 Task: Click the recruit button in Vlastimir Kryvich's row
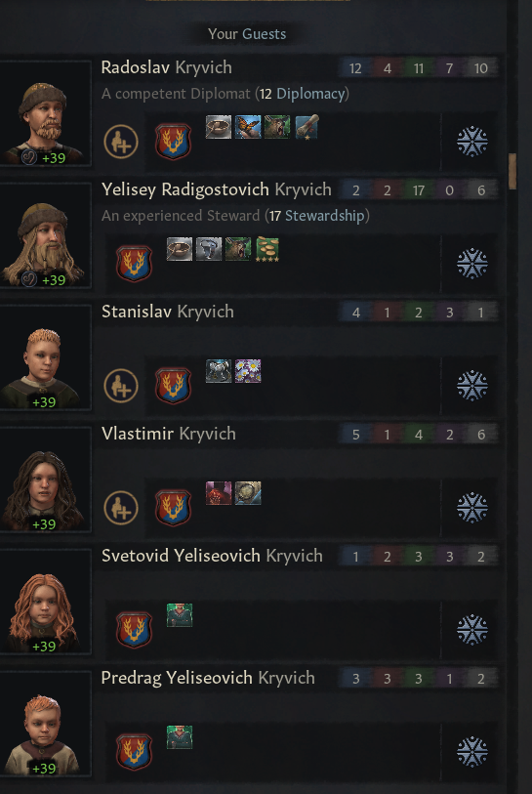[x=121, y=508]
